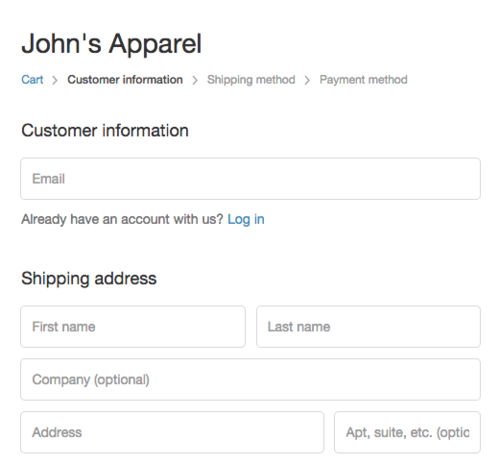Click the Log in link
500x464 pixels.
(246, 219)
